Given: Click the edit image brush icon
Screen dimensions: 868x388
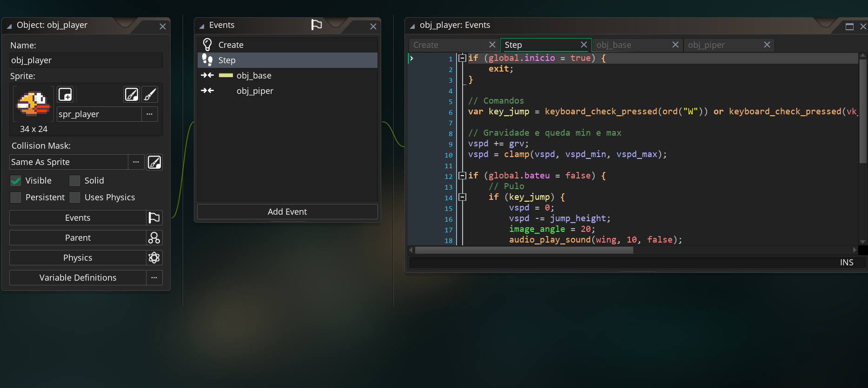Looking at the screenshot, I should 150,94.
